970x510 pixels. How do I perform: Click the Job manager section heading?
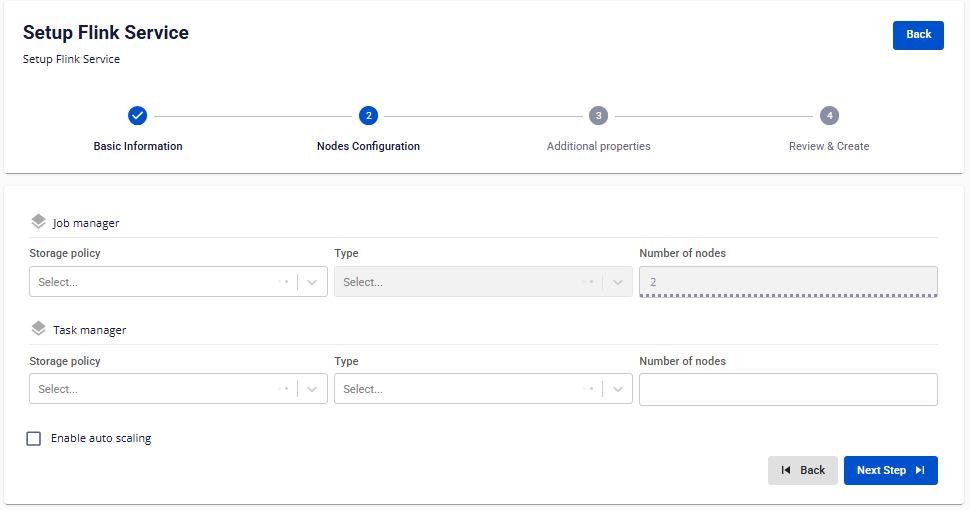pyautogui.click(x=86, y=223)
